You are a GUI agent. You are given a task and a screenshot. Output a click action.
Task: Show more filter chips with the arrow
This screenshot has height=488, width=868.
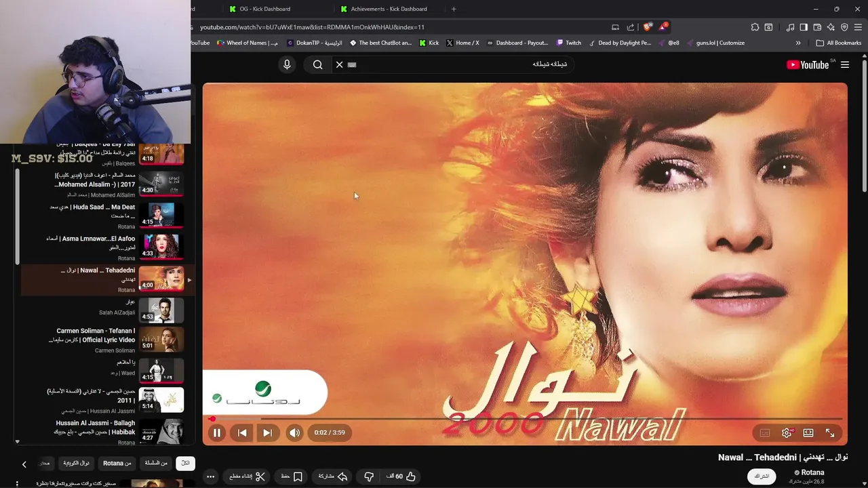24,464
